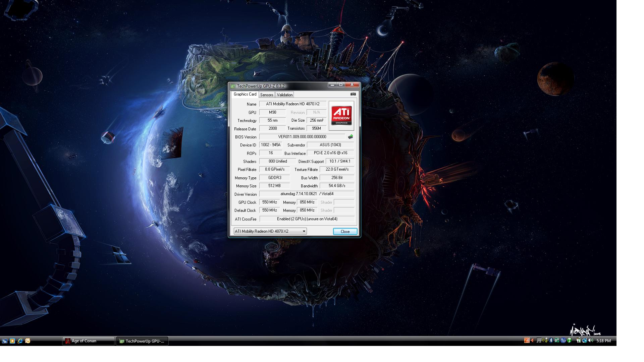Viewport: 644px width, 362px height.
Task: Click the Subvendor value ASUS (1043)
Action: 330,145
